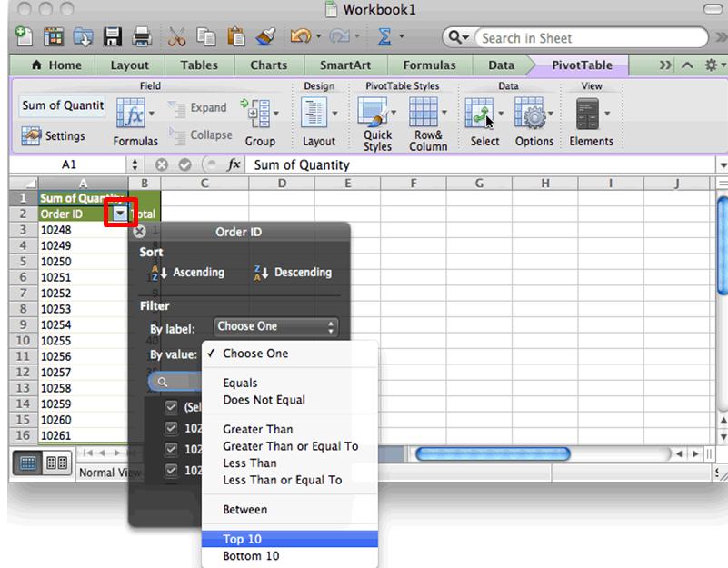The image size is (728, 568).
Task: Open the Tables ribbon tab
Action: click(199, 65)
